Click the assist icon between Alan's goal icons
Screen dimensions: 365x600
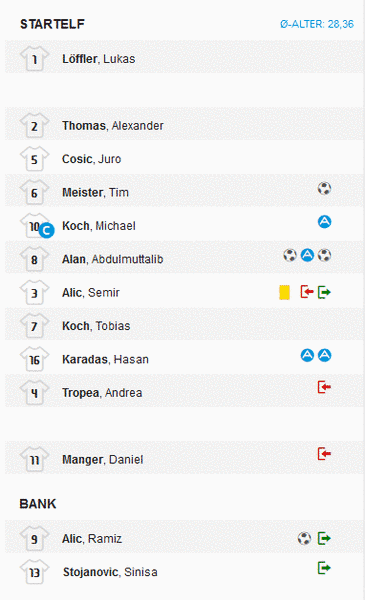[x=307, y=255]
